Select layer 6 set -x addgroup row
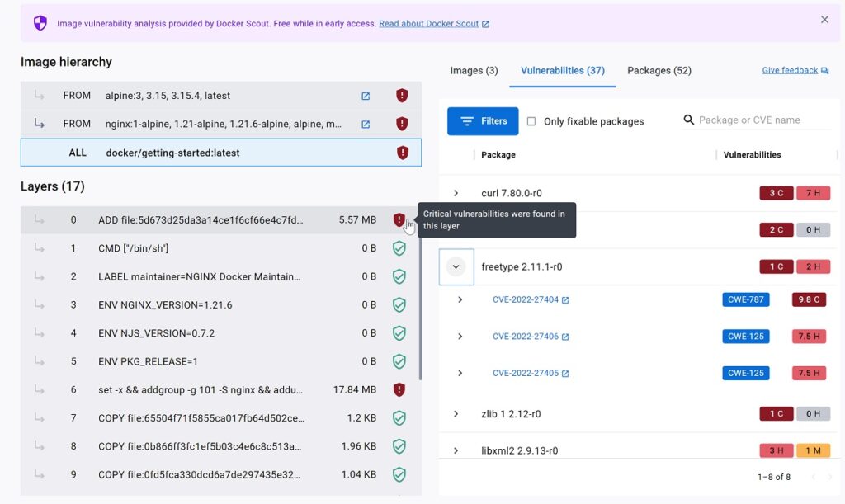The width and height of the screenshot is (845, 504). click(220, 390)
